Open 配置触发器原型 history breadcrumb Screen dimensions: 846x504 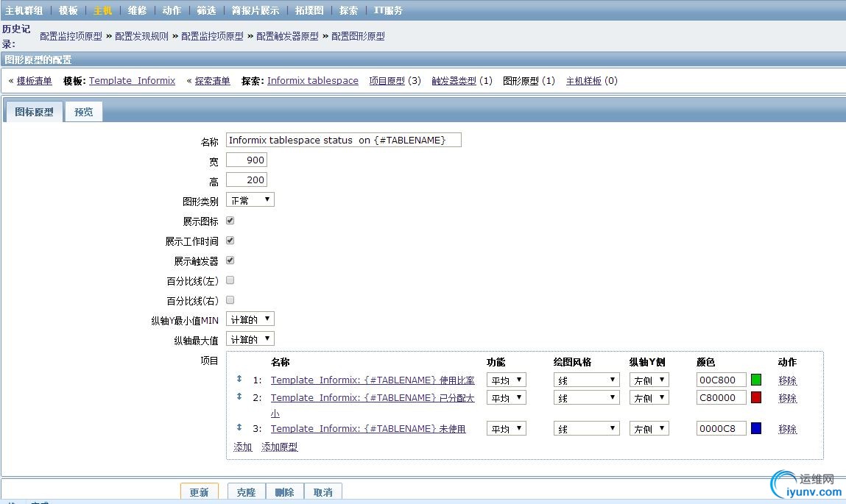[x=287, y=36]
